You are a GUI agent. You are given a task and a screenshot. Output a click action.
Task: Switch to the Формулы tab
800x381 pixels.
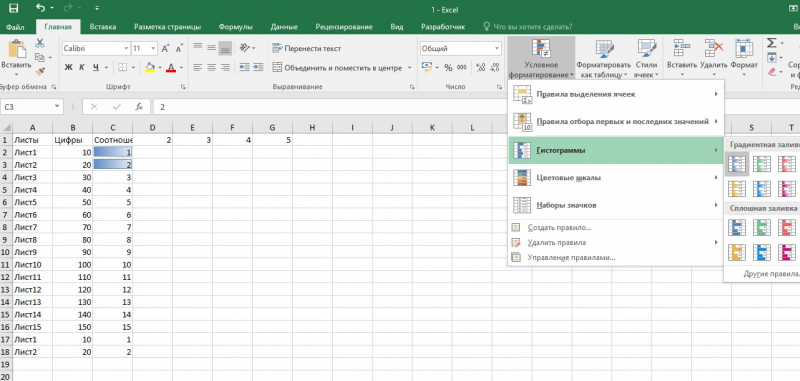point(236,27)
